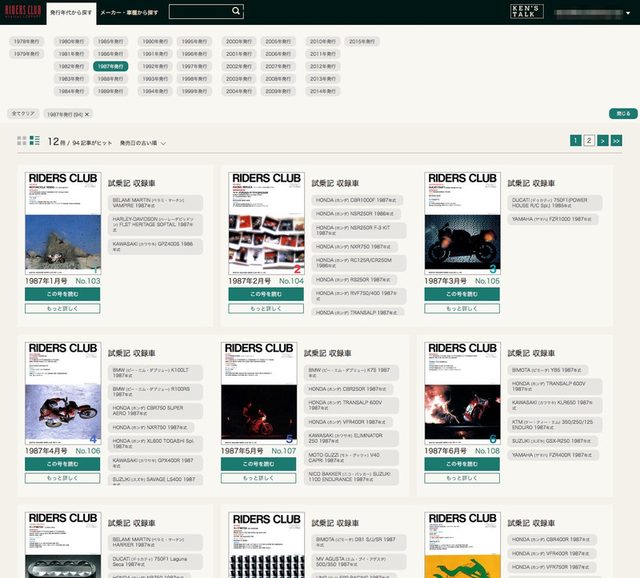
Task: Click the HONDA CBR400R 1987 tag
Action: pos(552,539)
